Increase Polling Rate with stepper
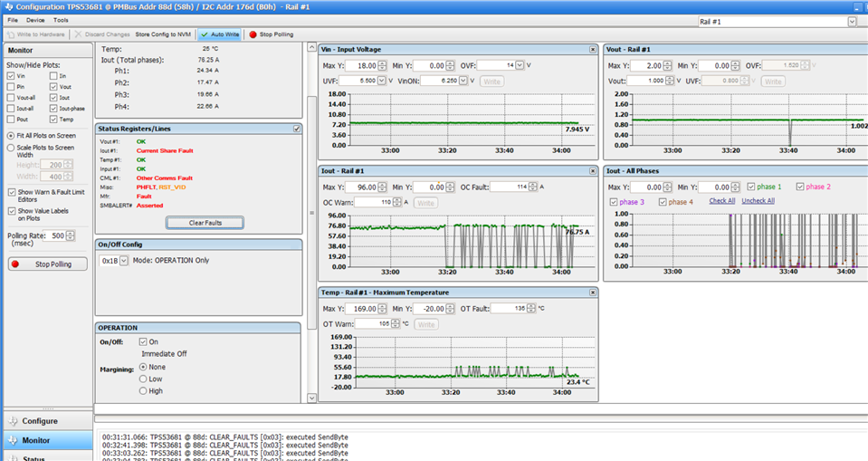The image size is (868, 461). (x=71, y=233)
